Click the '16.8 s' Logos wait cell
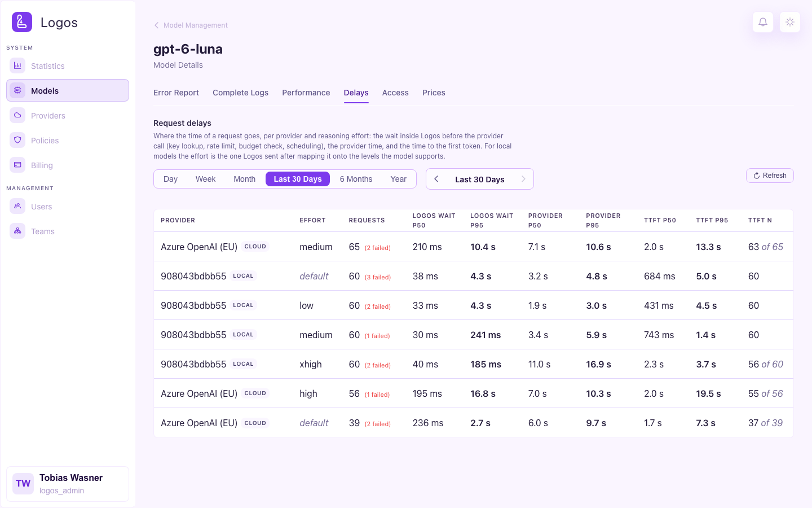Screen dimensions: 812x508 pos(483,393)
